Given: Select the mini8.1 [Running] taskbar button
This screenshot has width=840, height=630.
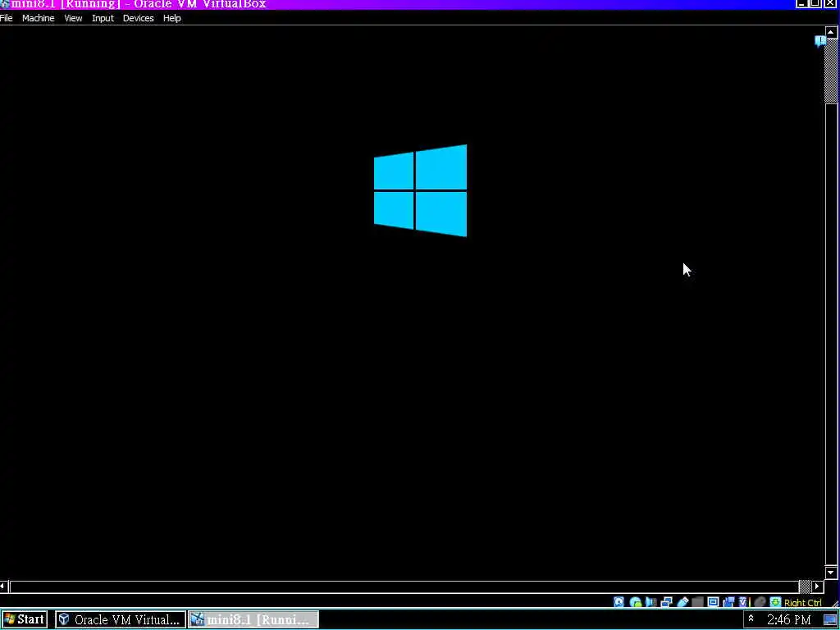Looking at the screenshot, I should coord(253,620).
